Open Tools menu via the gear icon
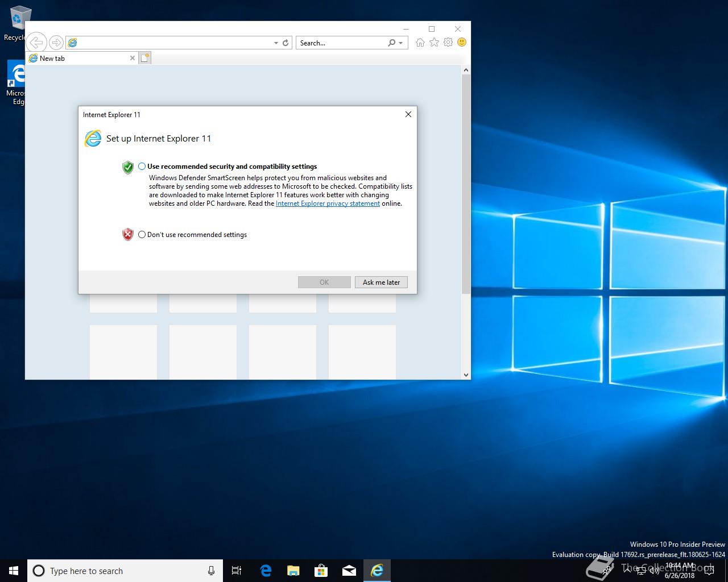The image size is (728, 582). [448, 43]
